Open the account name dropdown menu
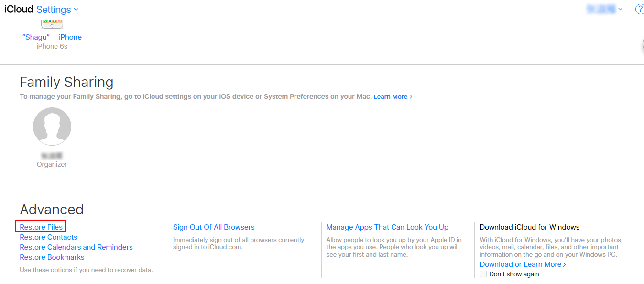The height and width of the screenshot is (284, 644). [604, 9]
